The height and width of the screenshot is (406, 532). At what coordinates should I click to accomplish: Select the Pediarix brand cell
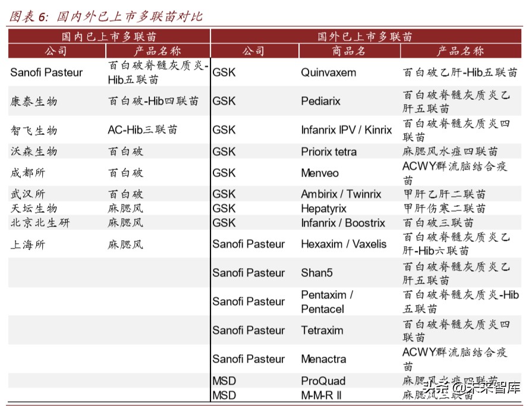320,101
